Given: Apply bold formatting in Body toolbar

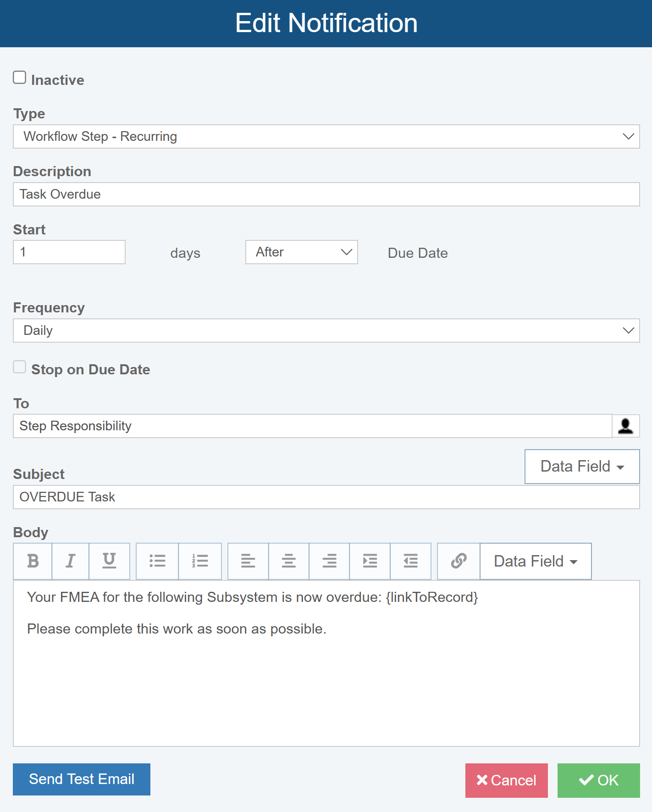Looking at the screenshot, I should tap(33, 561).
